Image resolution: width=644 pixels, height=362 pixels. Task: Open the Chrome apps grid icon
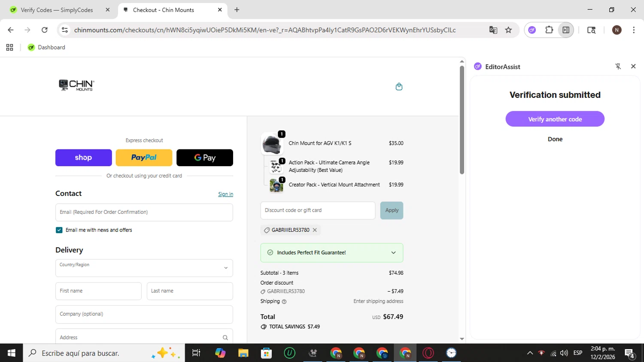[x=9, y=47]
